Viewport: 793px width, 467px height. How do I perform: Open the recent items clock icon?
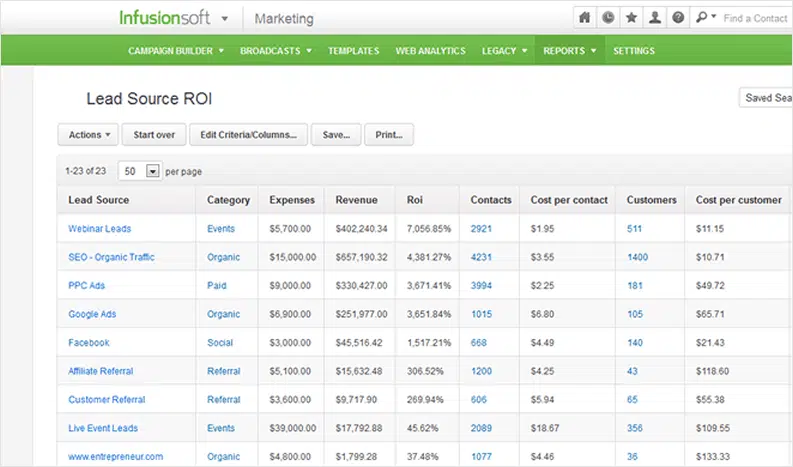coord(609,18)
